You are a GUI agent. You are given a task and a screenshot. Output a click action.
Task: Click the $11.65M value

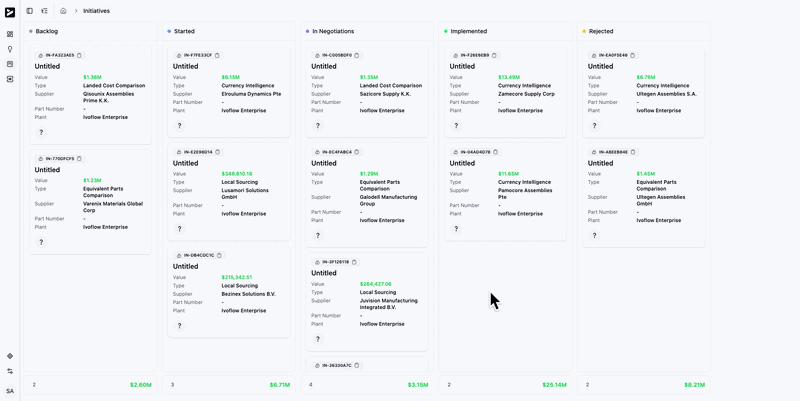(509, 174)
